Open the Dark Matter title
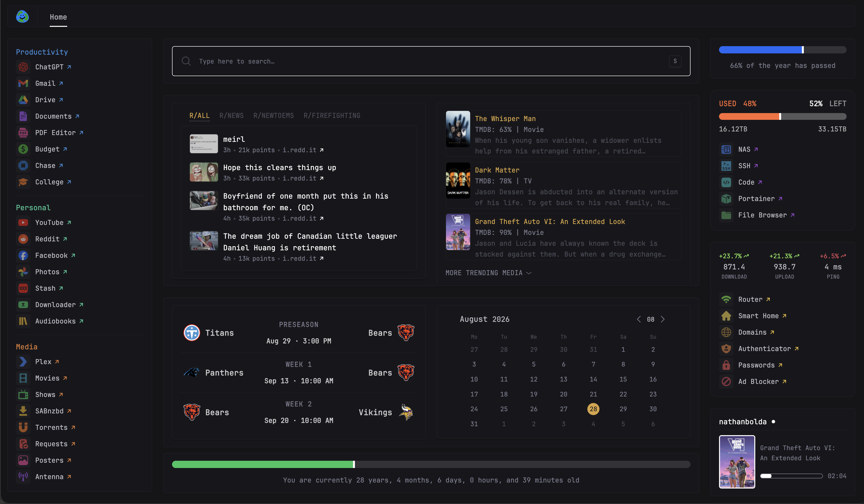 (x=497, y=170)
